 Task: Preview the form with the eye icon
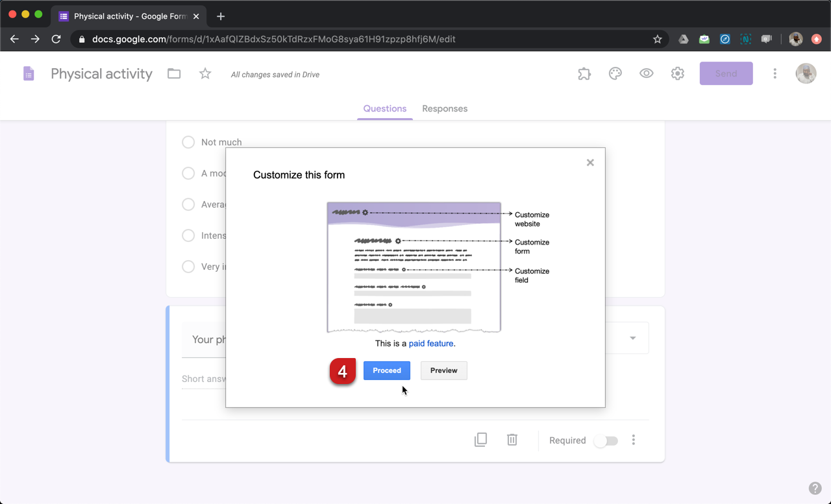click(x=646, y=73)
